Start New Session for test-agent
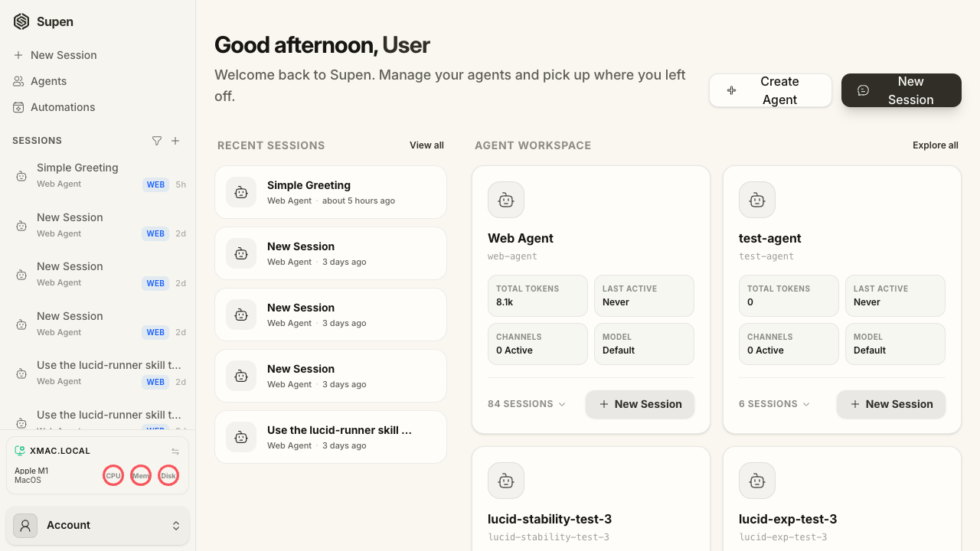Image resolution: width=980 pixels, height=551 pixels. tap(891, 404)
